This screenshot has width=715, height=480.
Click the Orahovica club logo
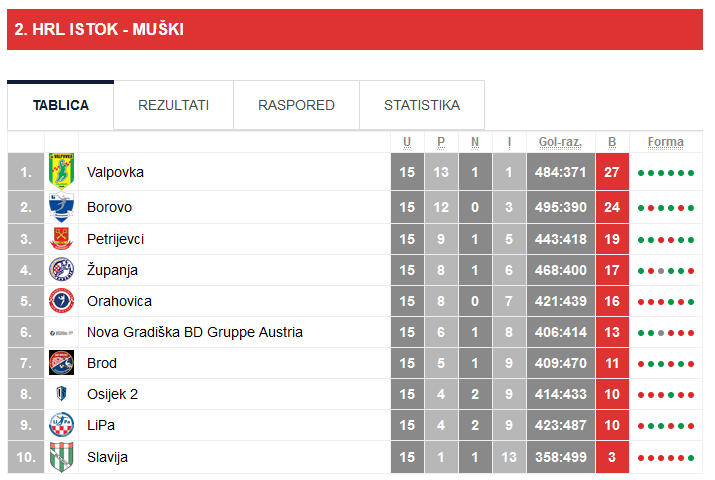[61, 301]
